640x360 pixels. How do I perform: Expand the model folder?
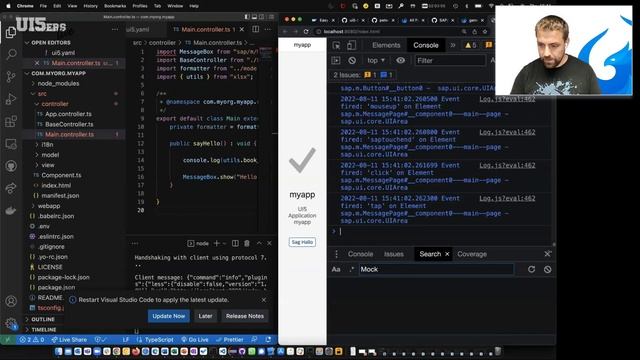(x=50, y=155)
